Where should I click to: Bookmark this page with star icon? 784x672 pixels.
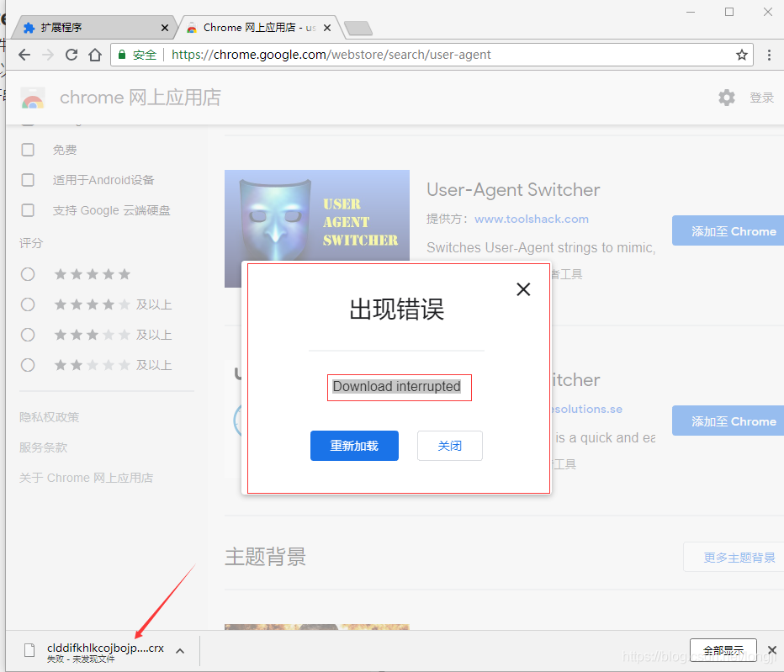741,55
